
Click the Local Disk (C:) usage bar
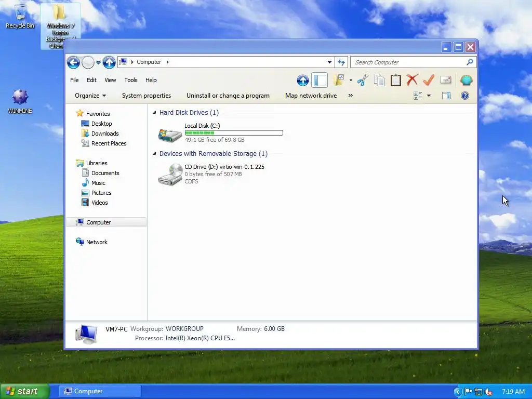point(234,132)
